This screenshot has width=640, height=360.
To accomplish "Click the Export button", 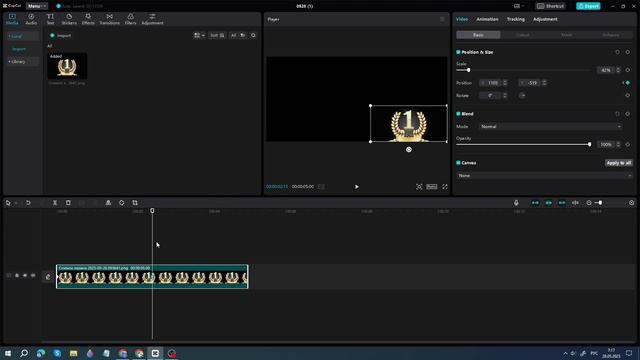I will point(588,6).
